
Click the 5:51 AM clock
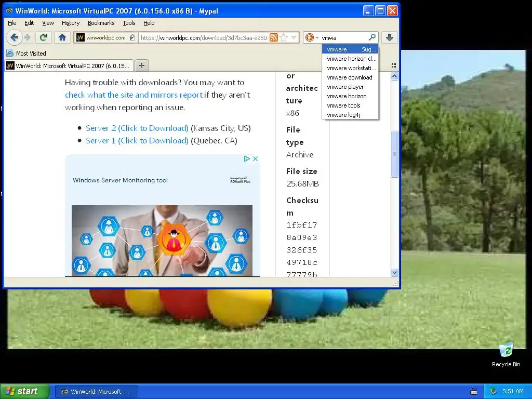pos(513,391)
